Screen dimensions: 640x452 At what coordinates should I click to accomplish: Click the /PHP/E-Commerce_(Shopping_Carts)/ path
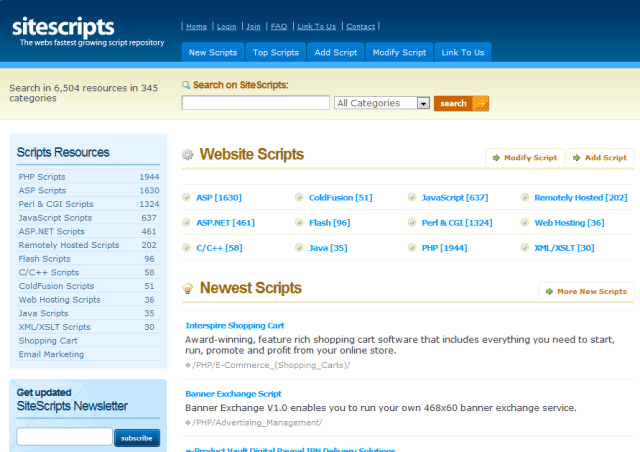pos(271,365)
